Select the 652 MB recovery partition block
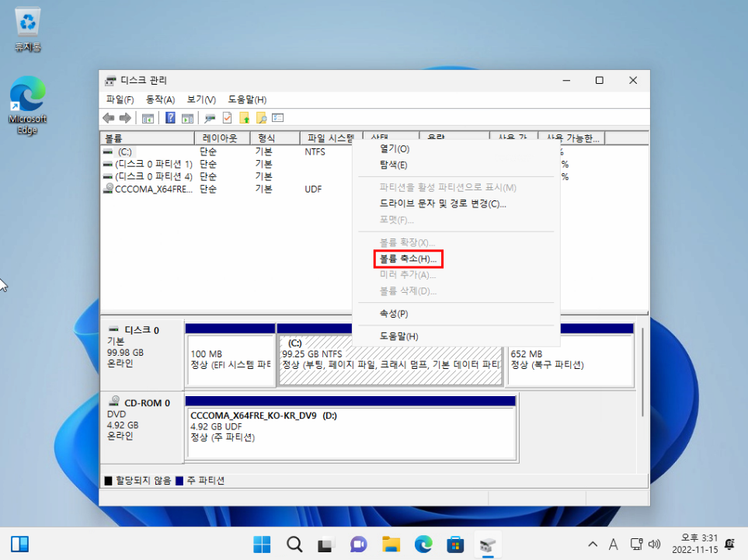The width and height of the screenshot is (748, 560). click(x=569, y=360)
